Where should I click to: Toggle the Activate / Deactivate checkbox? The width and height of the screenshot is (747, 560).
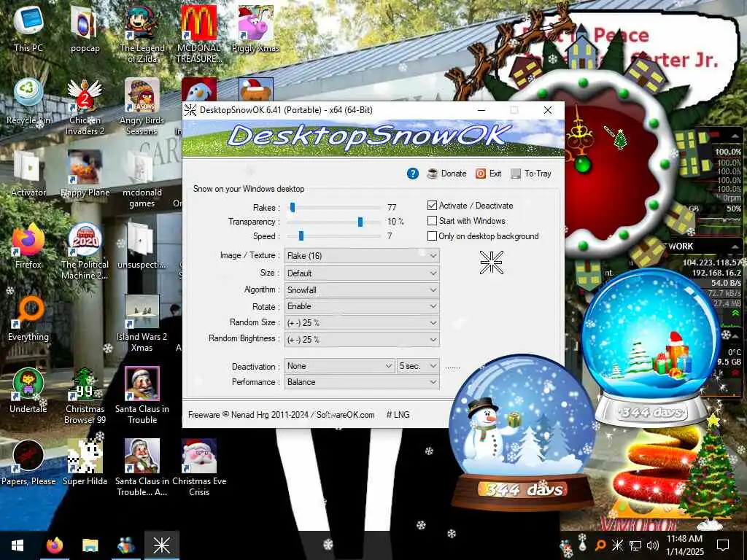click(x=432, y=206)
